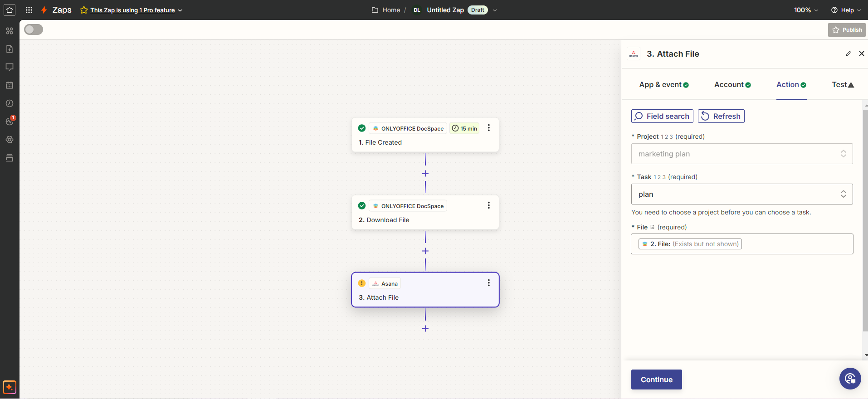This screenshot has height=399, width=868.
Task: Open the support chat bubble icon
Action: point(850,379)
